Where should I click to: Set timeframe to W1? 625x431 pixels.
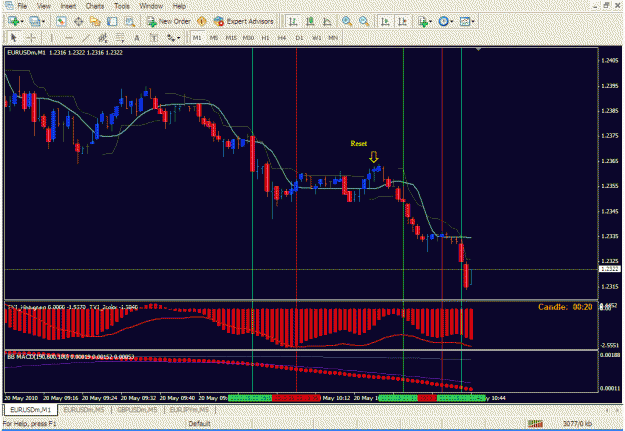pos(316,38)
